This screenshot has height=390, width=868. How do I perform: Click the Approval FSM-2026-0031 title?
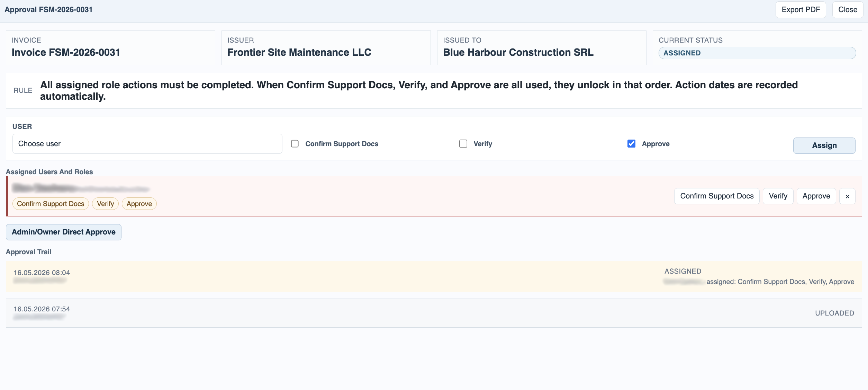pos(48,9)
